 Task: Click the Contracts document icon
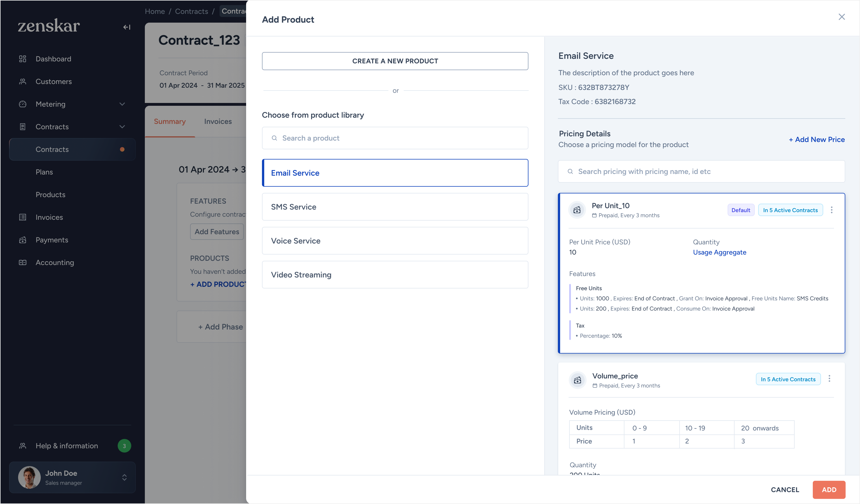tap(23, 127)
